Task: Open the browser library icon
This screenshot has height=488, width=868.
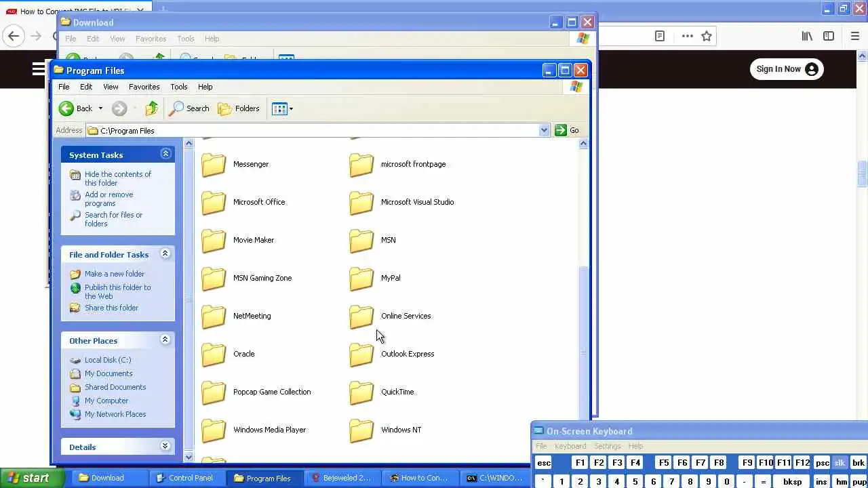Action: pyautogui.click(x=807, y=37)
